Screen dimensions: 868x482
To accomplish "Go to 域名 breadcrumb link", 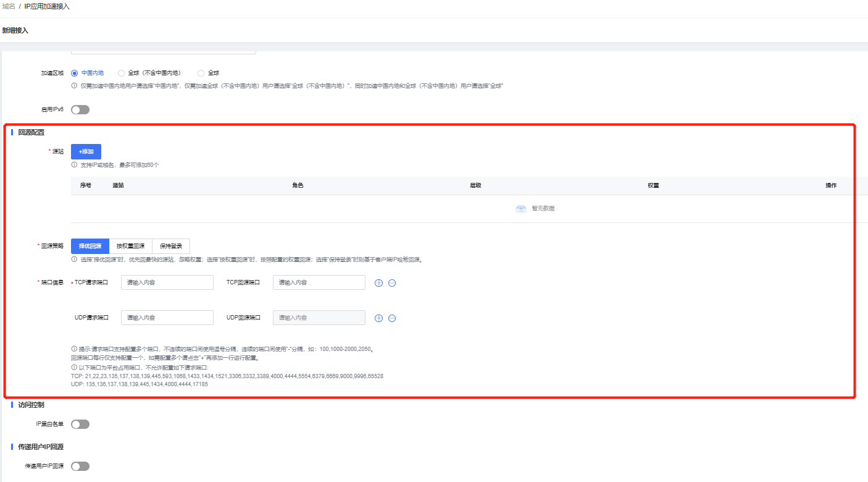I will click(x=9, y=6).
